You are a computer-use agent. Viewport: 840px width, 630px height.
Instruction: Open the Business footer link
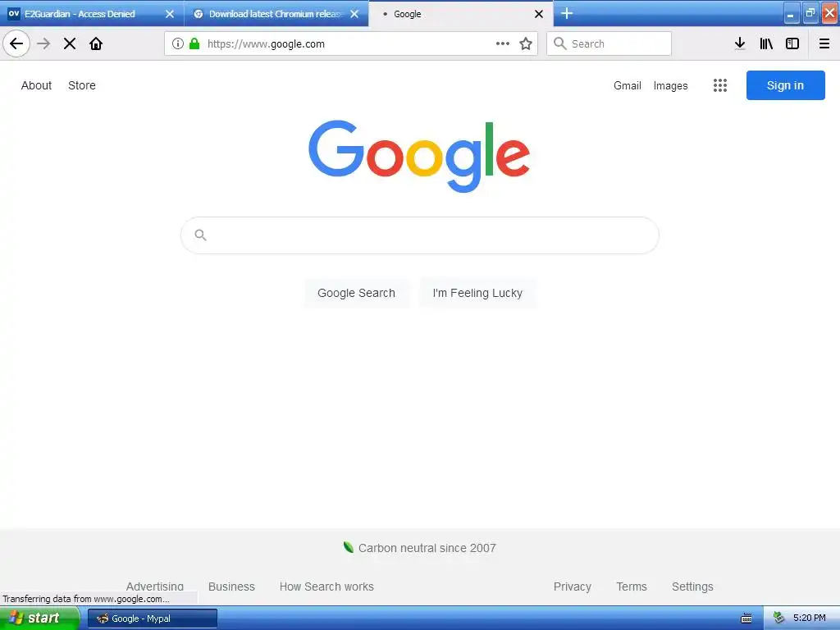[231, 587]
